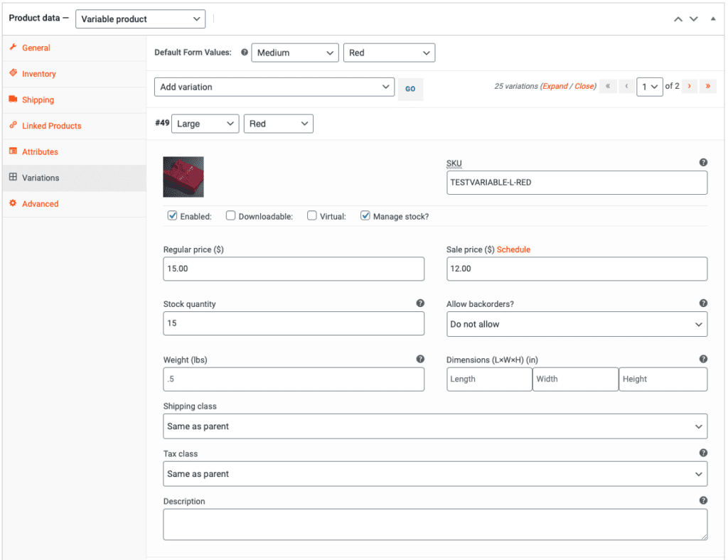Click the help icon next to SKU

703,163
